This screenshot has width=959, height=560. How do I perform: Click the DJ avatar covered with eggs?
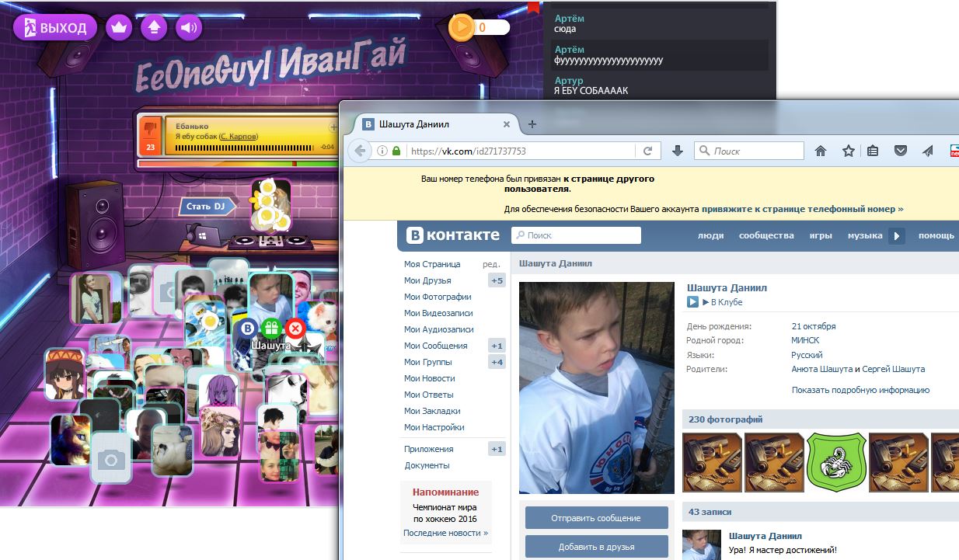point(270,205)
